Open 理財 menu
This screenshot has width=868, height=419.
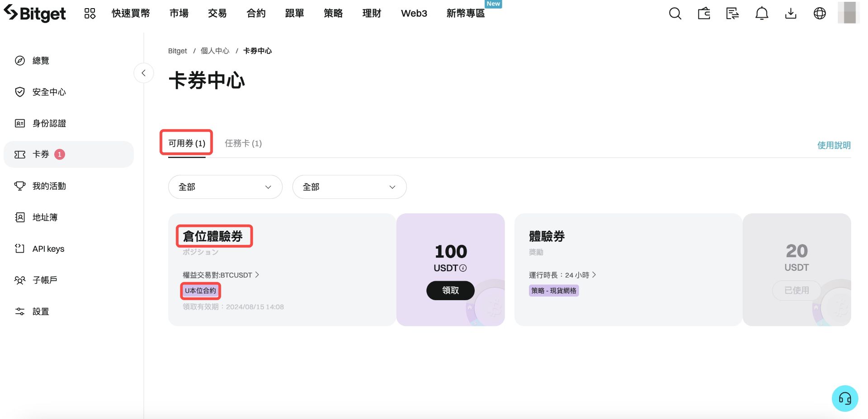pyautogui.click(x=372, y=14)
